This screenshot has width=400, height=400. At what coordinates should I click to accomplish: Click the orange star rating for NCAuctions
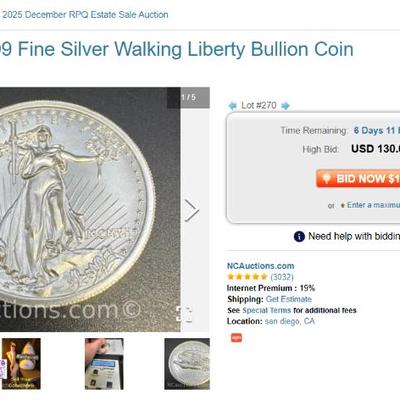(x=247, y=277)
